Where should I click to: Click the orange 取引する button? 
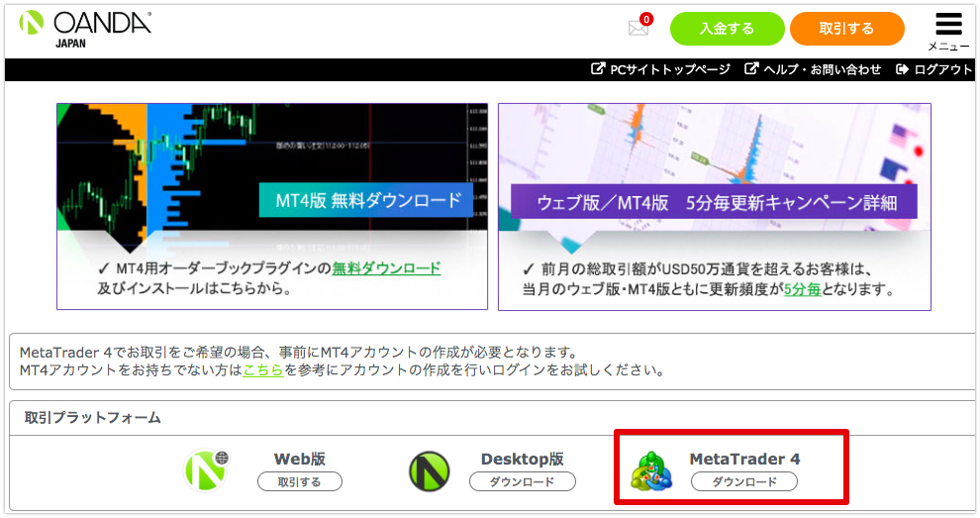pyautogui.click(x=847, y=29)
